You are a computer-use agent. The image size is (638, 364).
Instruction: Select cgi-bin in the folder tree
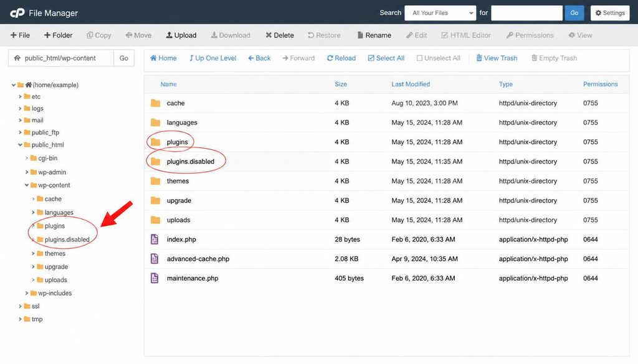(47, 158)
